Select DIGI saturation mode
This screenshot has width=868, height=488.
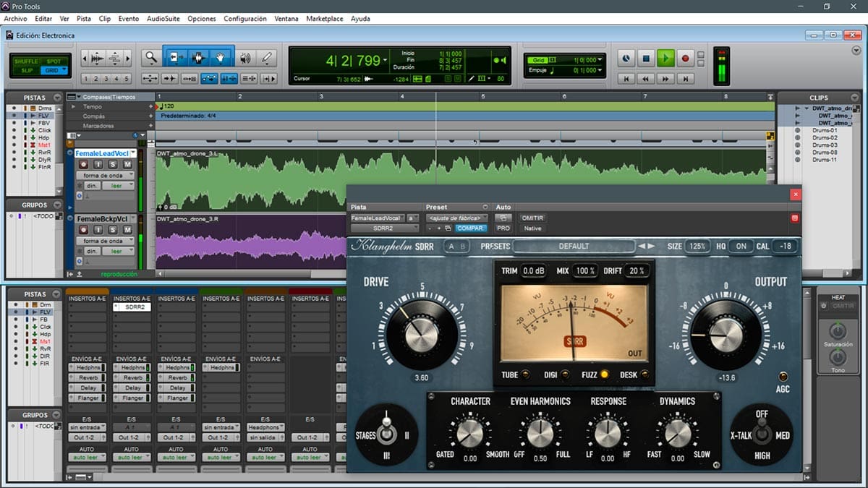coord(565,374)
